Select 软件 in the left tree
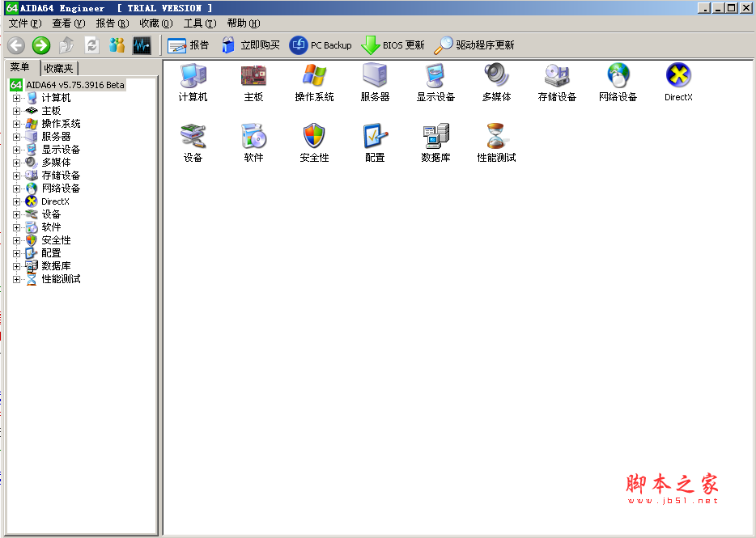 pyautogui.click(x=51, y=227)
